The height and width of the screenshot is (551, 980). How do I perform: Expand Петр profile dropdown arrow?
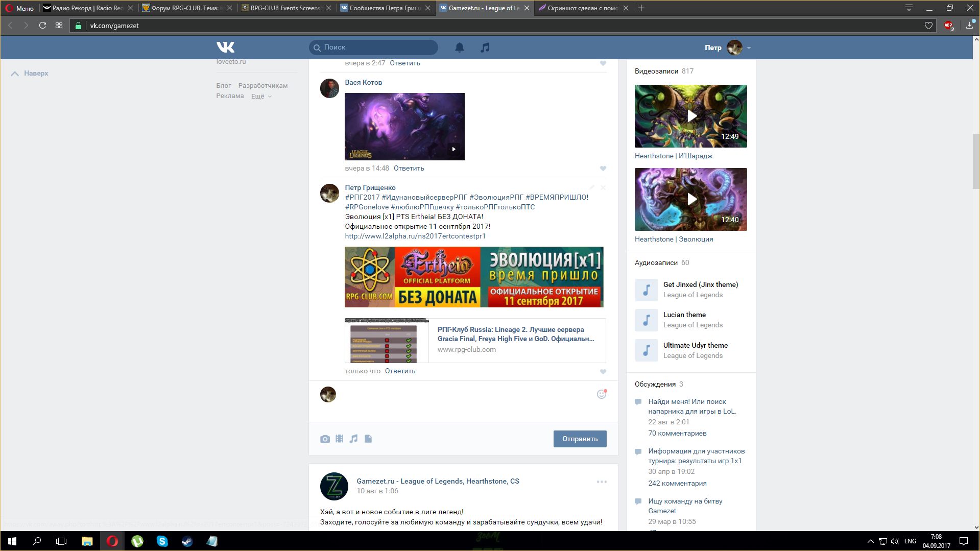click(x=749, y=48)
